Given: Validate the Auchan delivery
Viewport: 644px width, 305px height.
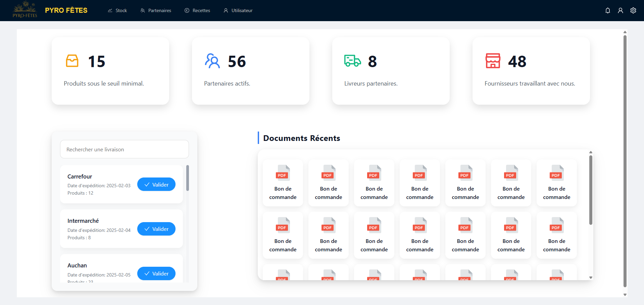Looking at the screenshot, I should coord(156,273).
